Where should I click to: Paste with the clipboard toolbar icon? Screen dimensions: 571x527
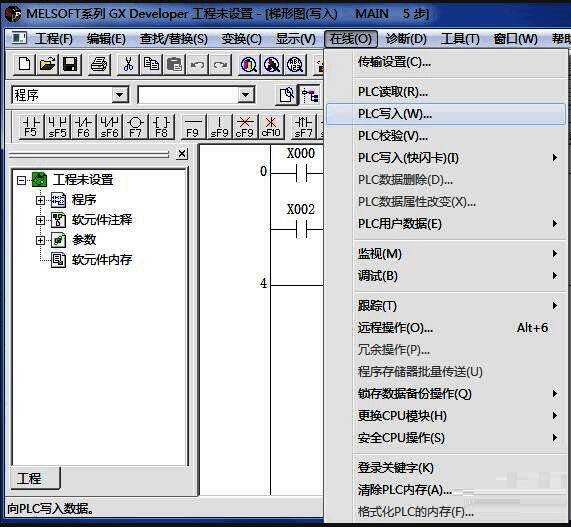click(174, 64)
